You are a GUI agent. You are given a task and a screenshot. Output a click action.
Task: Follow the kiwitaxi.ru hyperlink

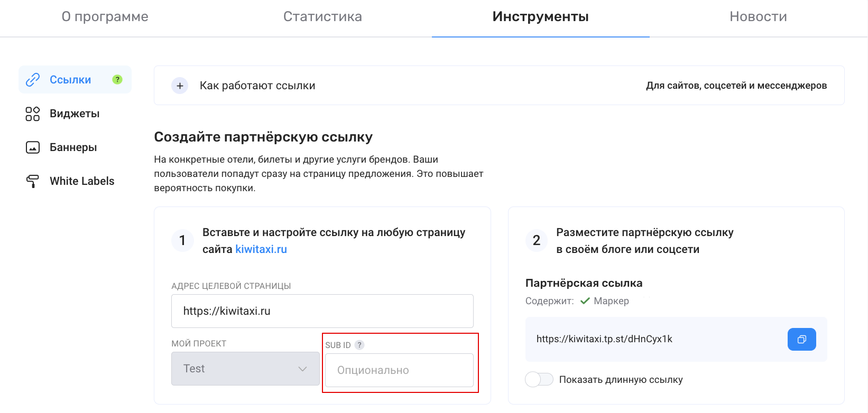click(x=261, y=249)
